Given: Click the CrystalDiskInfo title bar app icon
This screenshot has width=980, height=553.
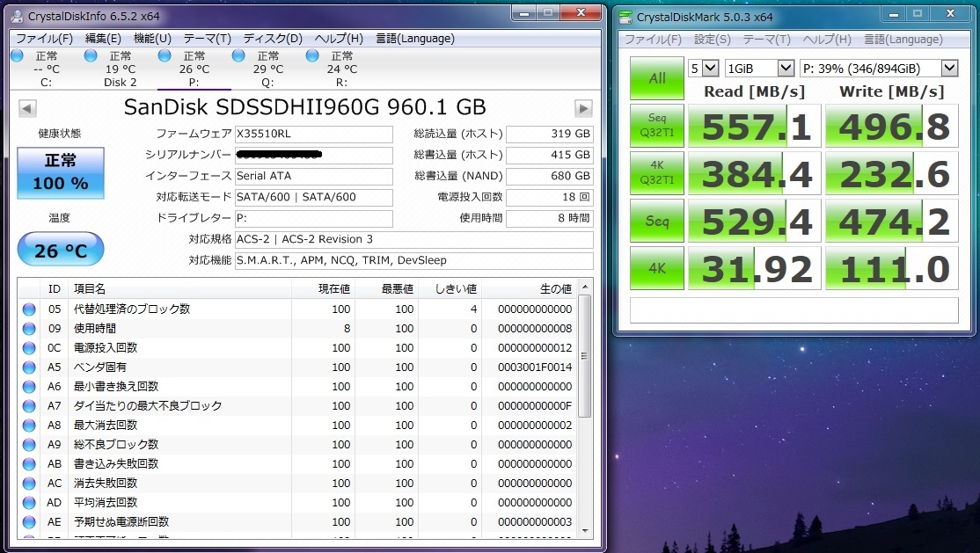Looking at the screenshot, I should tap(17, 16).
